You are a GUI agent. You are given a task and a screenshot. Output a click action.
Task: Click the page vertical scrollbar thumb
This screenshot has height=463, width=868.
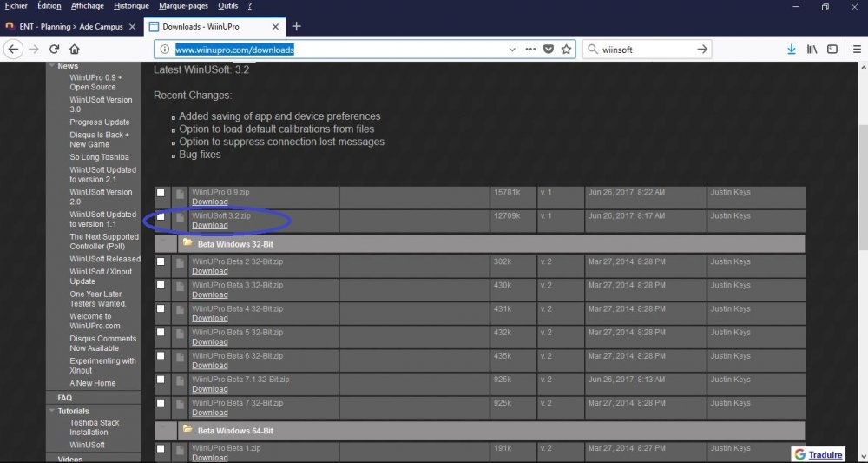[863, 189]
